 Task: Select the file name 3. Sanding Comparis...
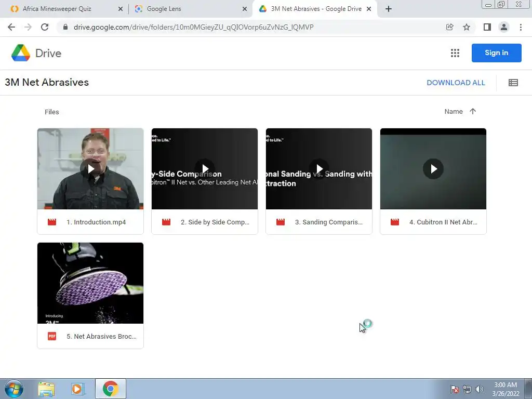click(329, 222)
